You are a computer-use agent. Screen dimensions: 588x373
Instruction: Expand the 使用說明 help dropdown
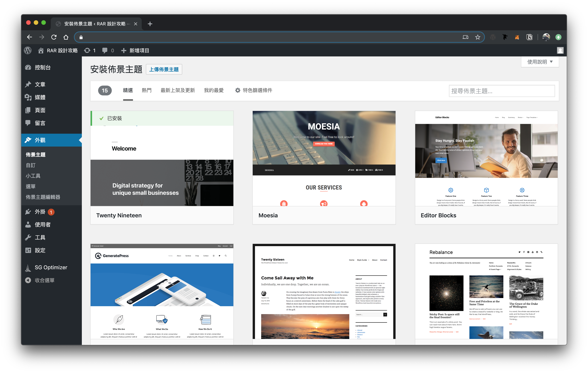(540, 62)
